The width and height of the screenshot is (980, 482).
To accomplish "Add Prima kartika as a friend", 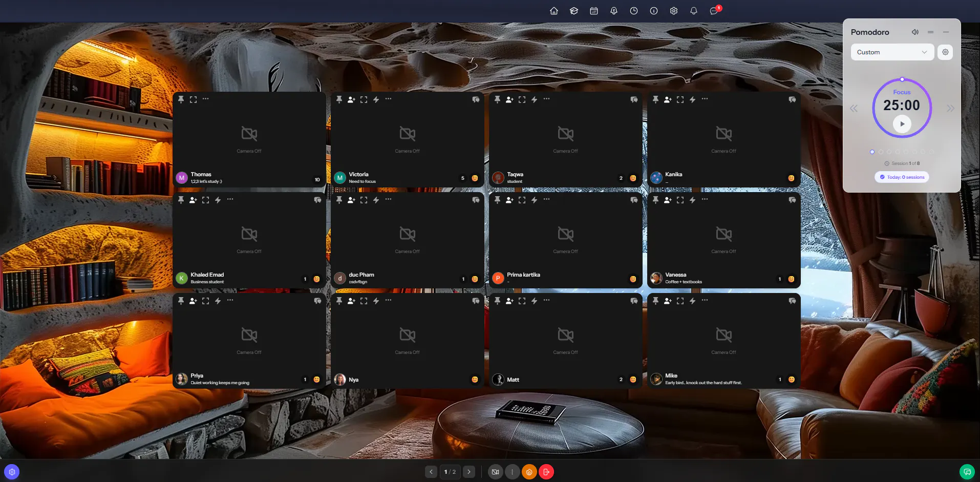I will click(x=509, y=200).
